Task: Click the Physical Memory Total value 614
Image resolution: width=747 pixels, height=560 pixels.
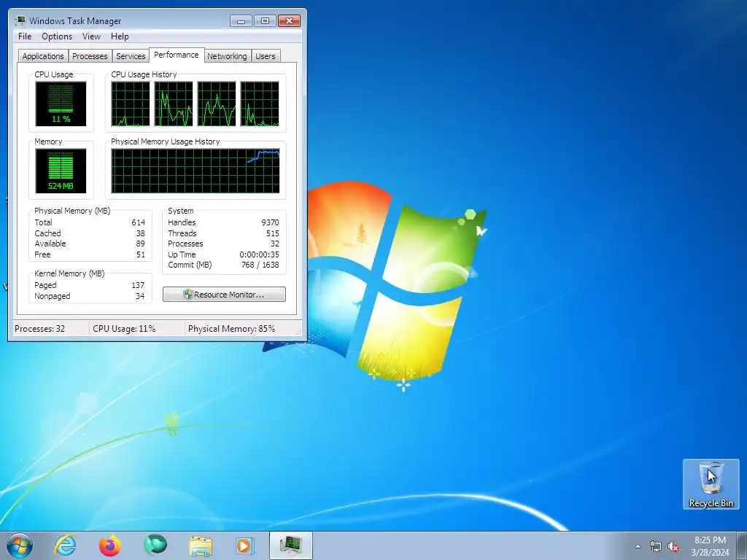Action: [x=138, y=222]
